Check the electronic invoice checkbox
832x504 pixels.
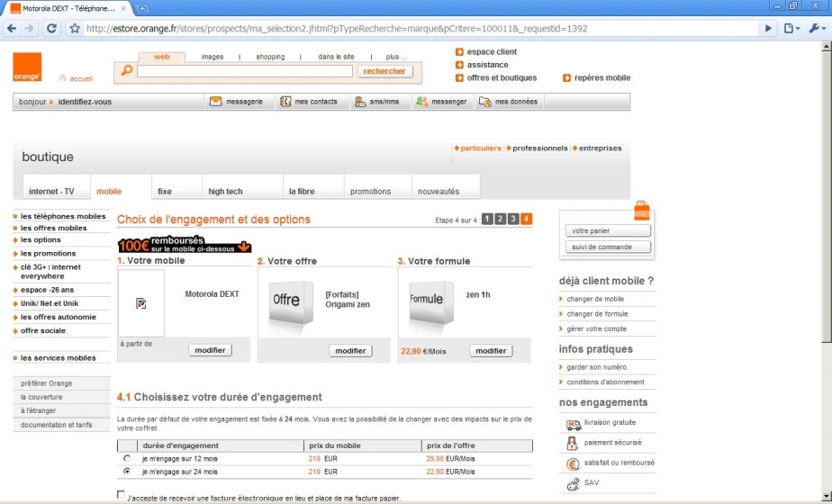(121, 494)
